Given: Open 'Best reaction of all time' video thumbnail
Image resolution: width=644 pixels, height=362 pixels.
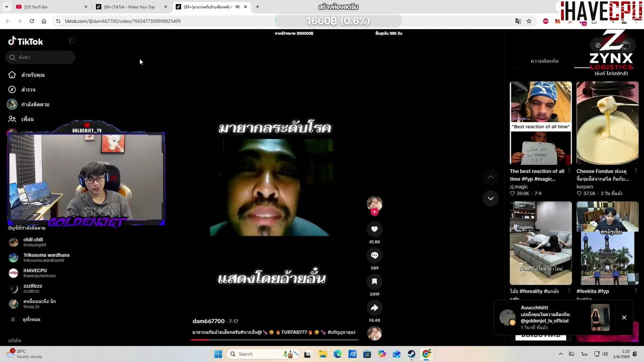Looking at the screenshot, I should [x=541, y=123].
